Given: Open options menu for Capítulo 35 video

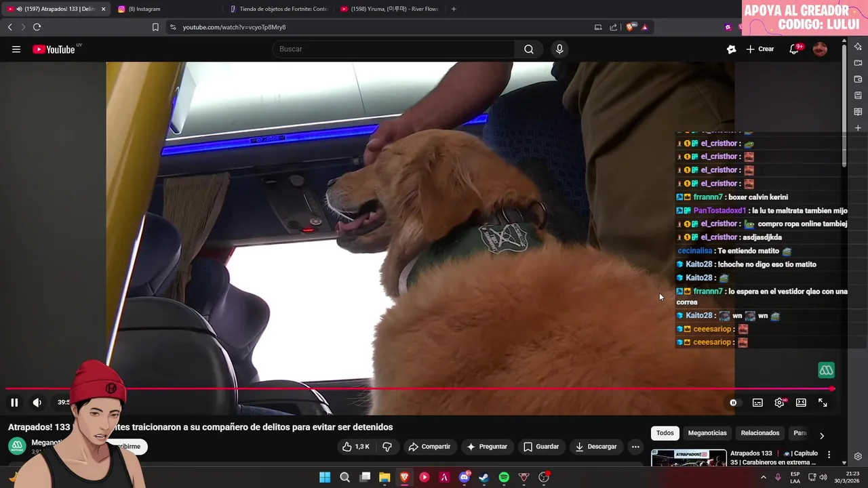Looking at the screenshot, I should (x=829, y=455).
